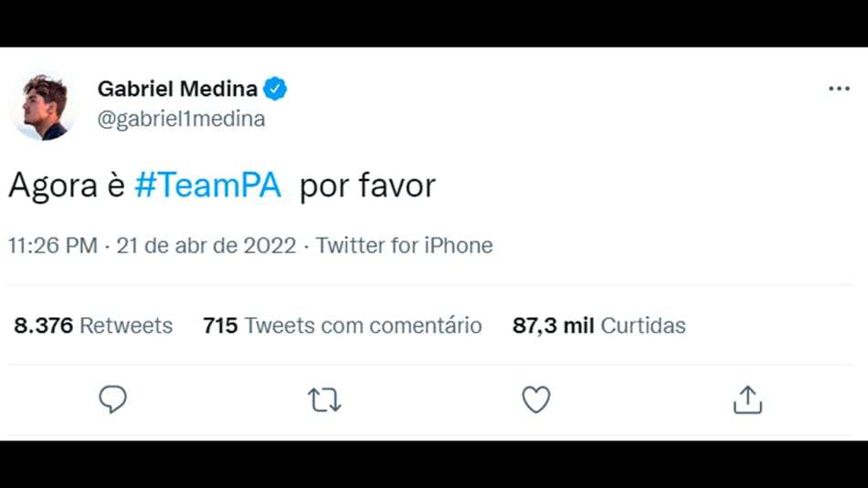View the list under the Retweets label
Image resolution: width=868 pixels, height=488 pixels.
(x=126, y=325)
